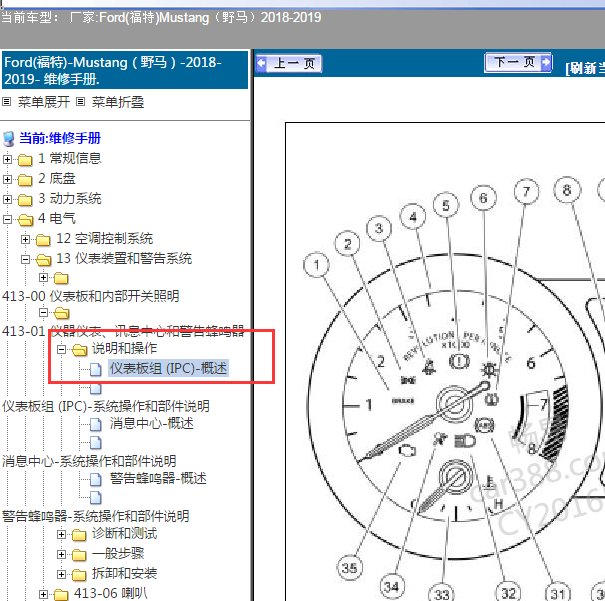605x601 pixels.
Task: Open 仪表板组 (IPC)-系统操作和部件说明
Action: pos(106,406)
